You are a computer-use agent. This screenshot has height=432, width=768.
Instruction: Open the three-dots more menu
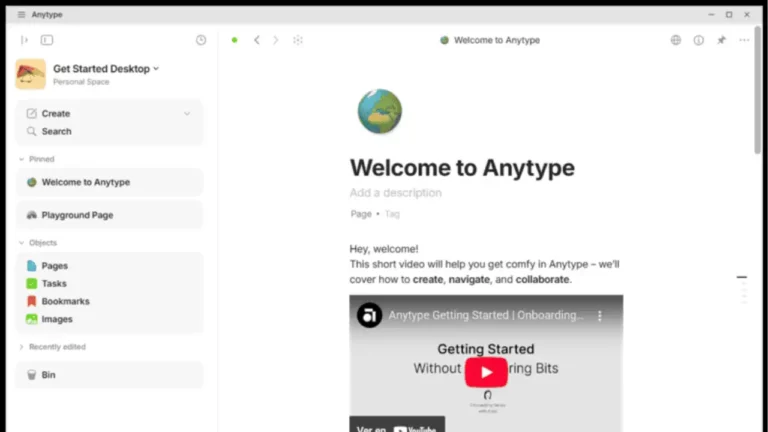coord(744,40)
